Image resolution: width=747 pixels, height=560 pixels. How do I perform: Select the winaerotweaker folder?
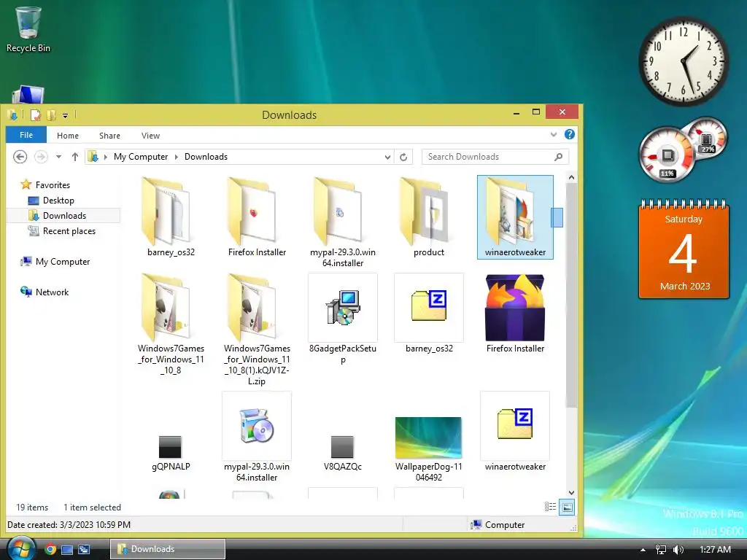(x=515, y=217)
